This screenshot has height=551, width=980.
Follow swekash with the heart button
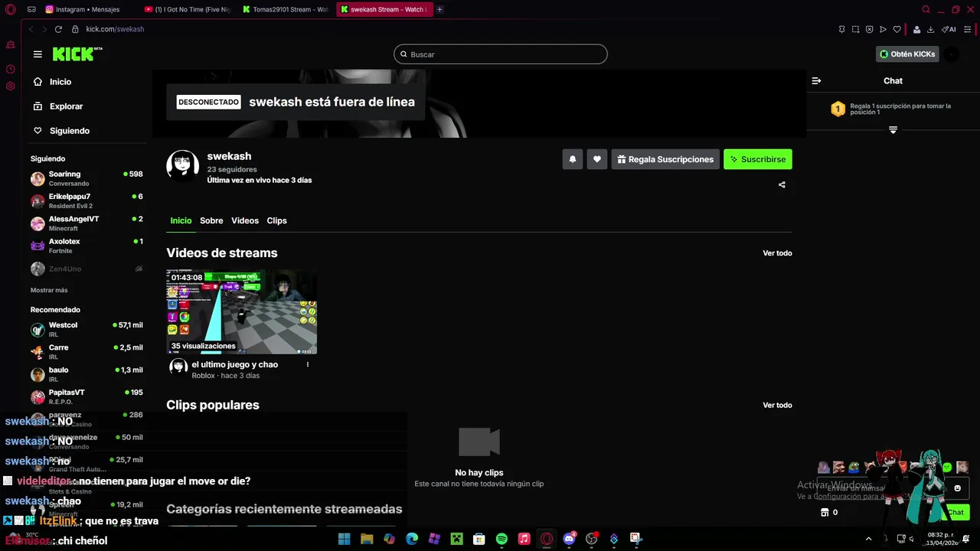click(x=597, y=159)
